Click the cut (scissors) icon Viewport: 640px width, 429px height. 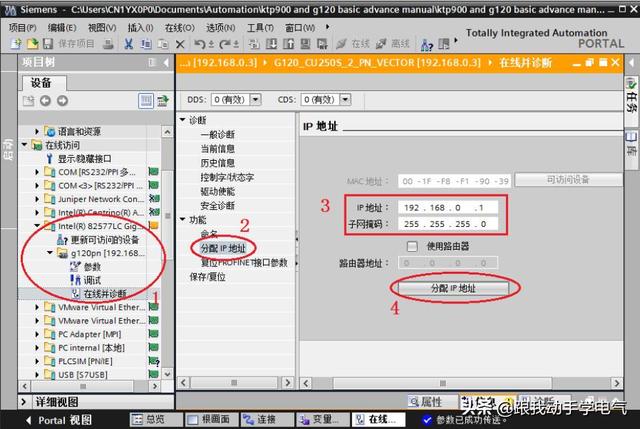pyautogui.click(x=129, y=43)
